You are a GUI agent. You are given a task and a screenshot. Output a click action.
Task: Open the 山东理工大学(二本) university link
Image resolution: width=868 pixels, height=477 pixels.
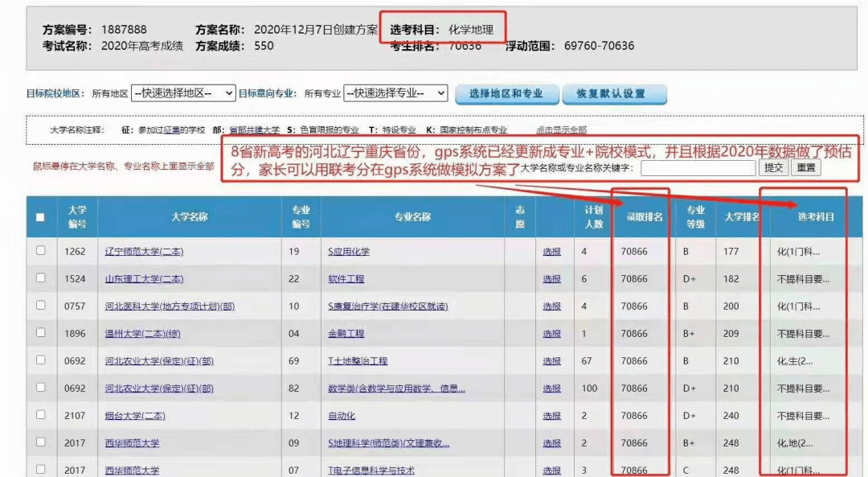[144, 278]
